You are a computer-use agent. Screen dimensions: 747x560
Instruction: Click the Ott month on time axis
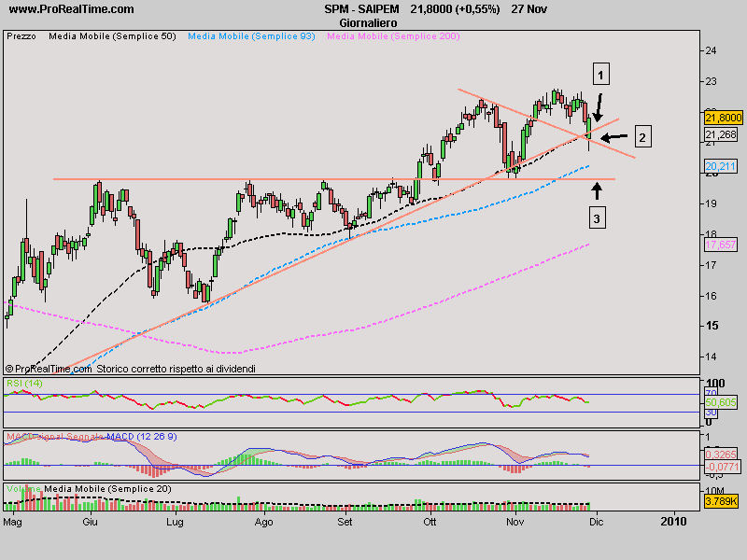[430, 522]
